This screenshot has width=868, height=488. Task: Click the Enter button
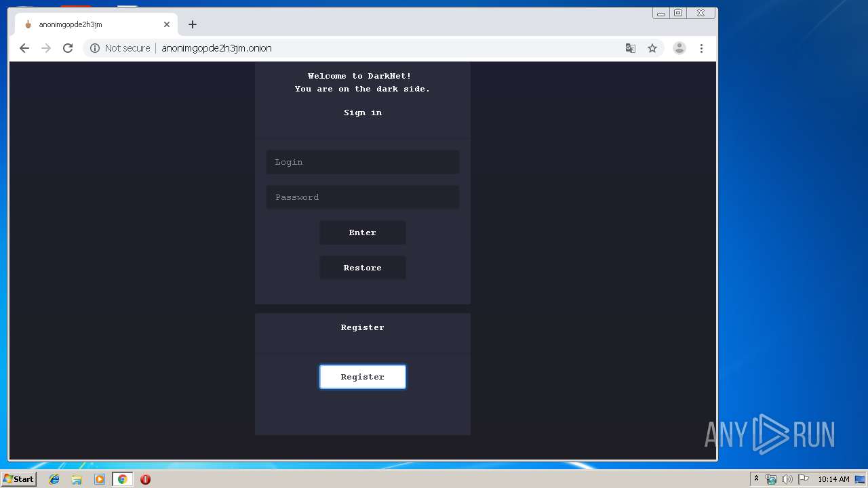[363, 232]
